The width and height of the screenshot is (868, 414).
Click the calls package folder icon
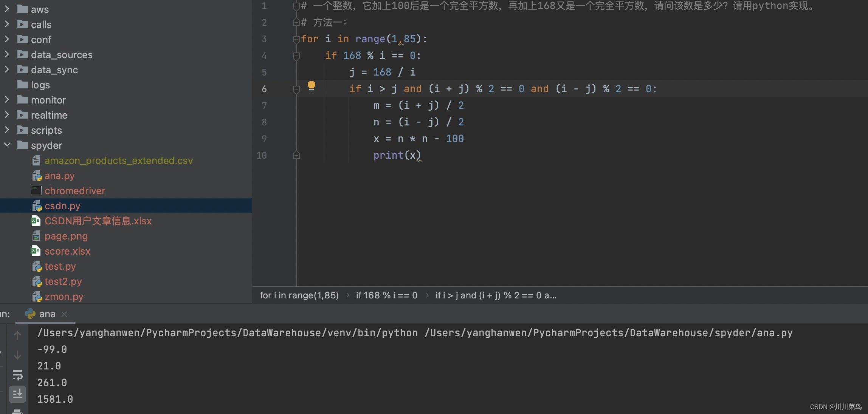click(23, 24)
